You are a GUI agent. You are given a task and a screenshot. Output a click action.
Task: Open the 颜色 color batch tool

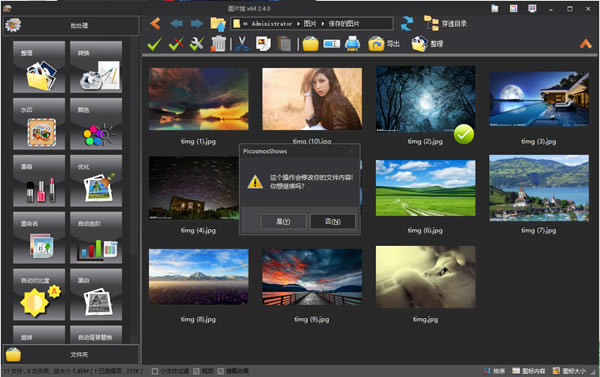pyautogui.click(x=96, y=124)
